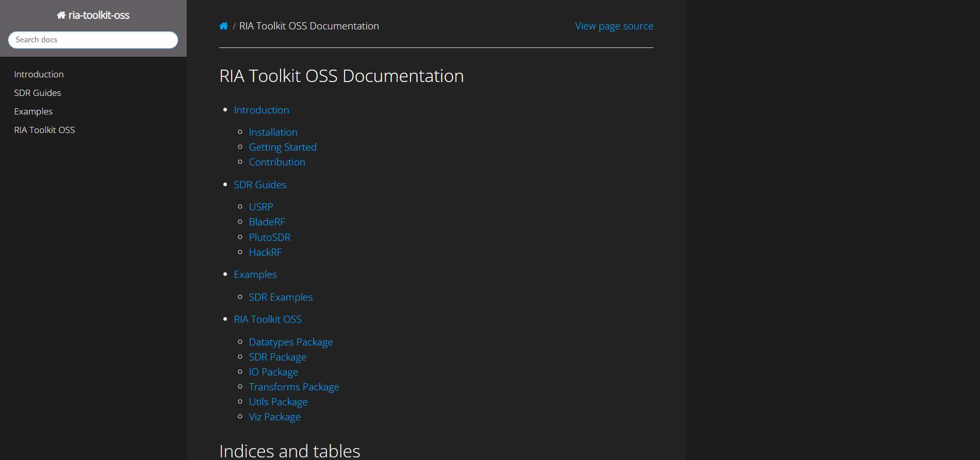Open the USRP guide link
The height and width of the screenshot is (460, 980).
point(261,207)
